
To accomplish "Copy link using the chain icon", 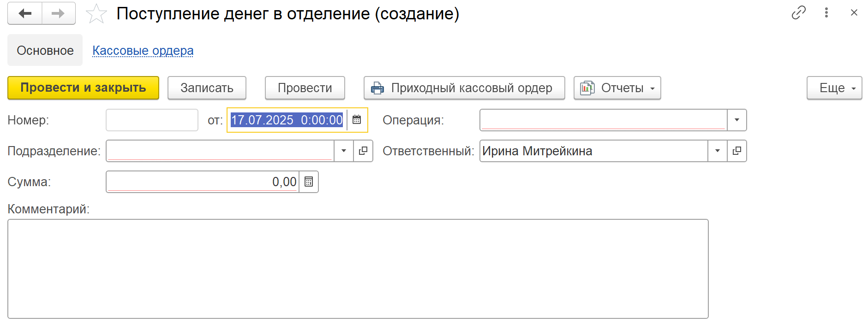I will tap(798, 13).
